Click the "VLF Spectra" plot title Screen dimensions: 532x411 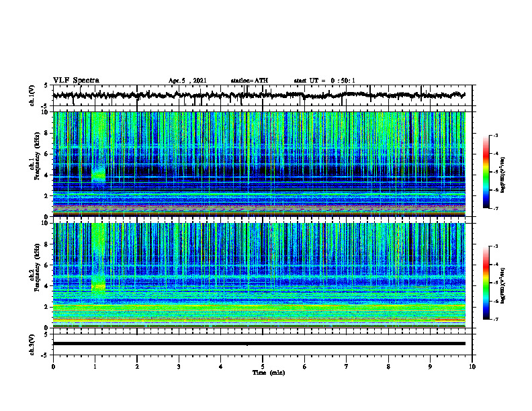coord(76,80)
